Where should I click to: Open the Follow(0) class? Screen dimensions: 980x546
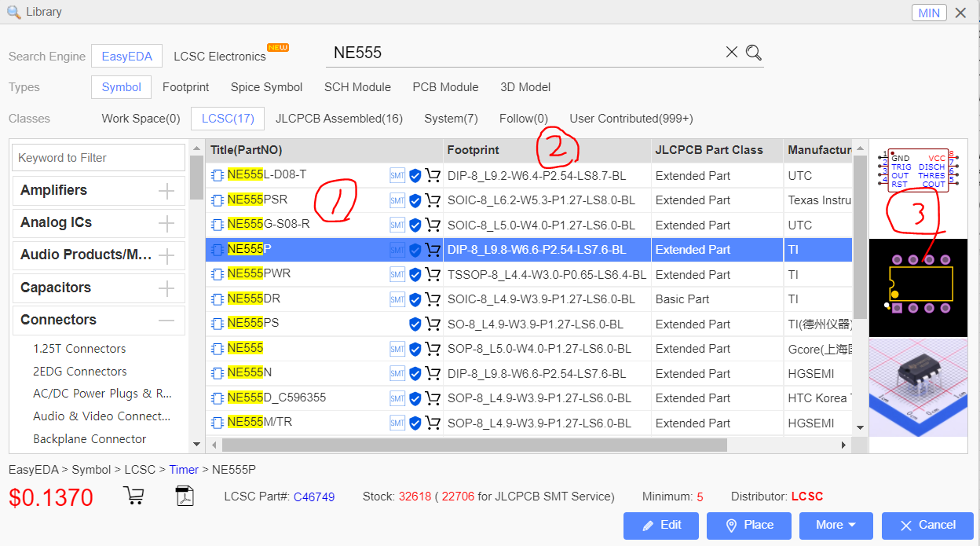(x=524, y=119)
